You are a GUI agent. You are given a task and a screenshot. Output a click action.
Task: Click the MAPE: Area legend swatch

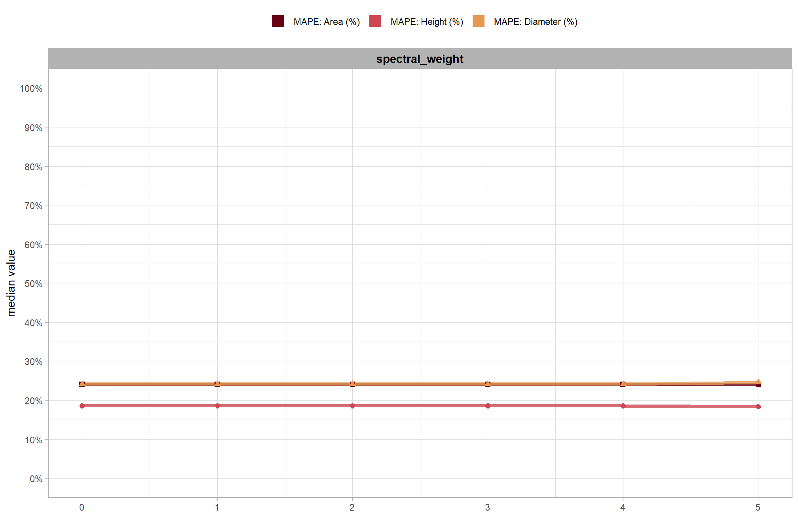click(278, 21)
